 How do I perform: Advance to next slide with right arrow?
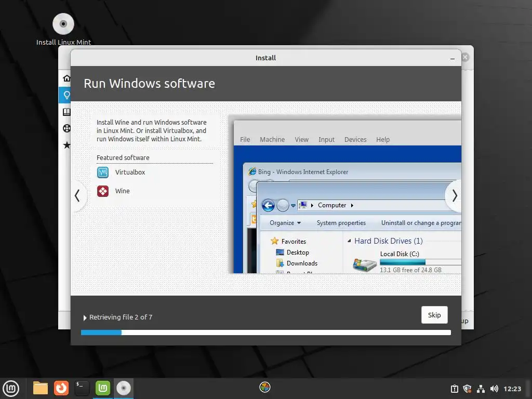pos(454,196)
